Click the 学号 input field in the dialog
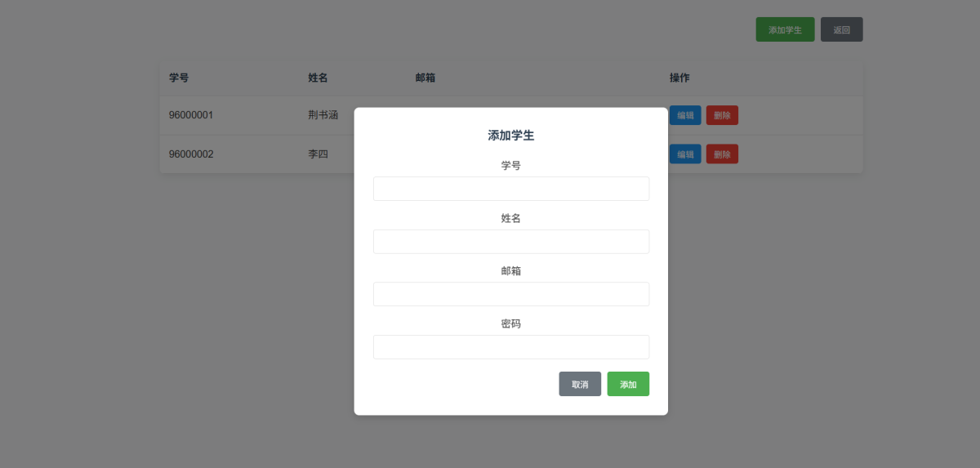The width and height of the screenshot is (980, 468). (x=510, y=189)
